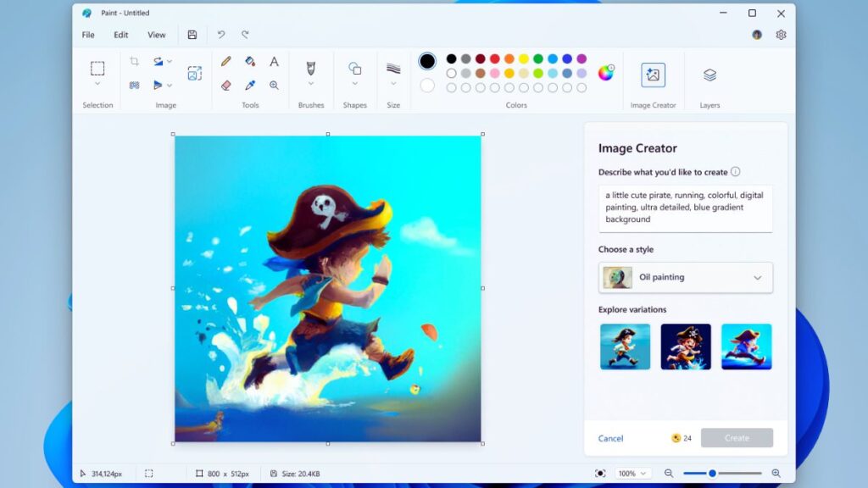Open the Layers panel
Screen dimensions: 868x488
coord(709,75)
